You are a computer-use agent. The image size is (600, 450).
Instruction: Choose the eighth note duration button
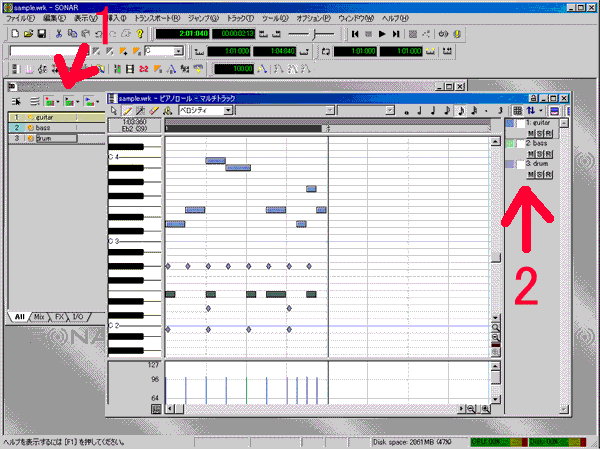[x=447, y=111]
